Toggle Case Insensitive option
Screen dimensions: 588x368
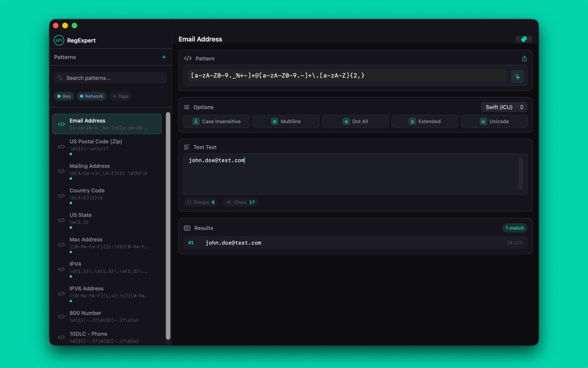pyautogui.click(x=217, y=121)
